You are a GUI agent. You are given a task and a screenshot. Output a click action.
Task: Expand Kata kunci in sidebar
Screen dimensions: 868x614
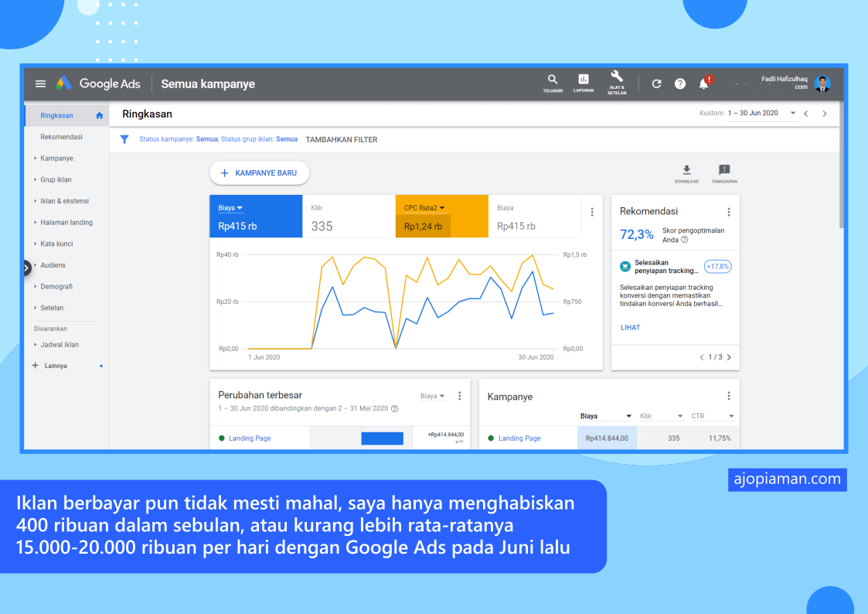point(36,244)
